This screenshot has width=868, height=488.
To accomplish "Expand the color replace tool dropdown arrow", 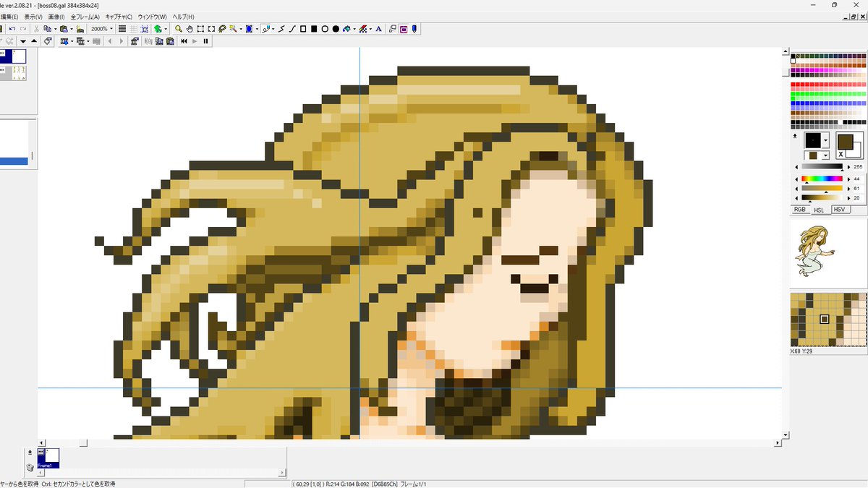I will point(371,29).
